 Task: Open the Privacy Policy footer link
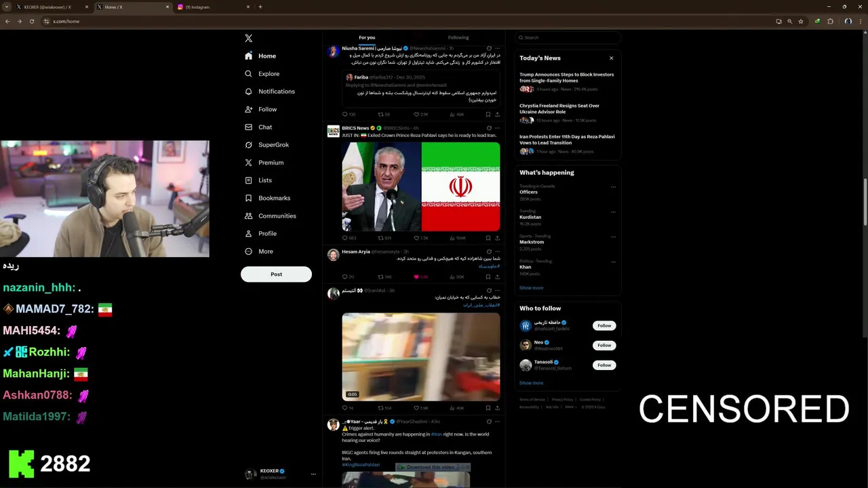point(562,399)
